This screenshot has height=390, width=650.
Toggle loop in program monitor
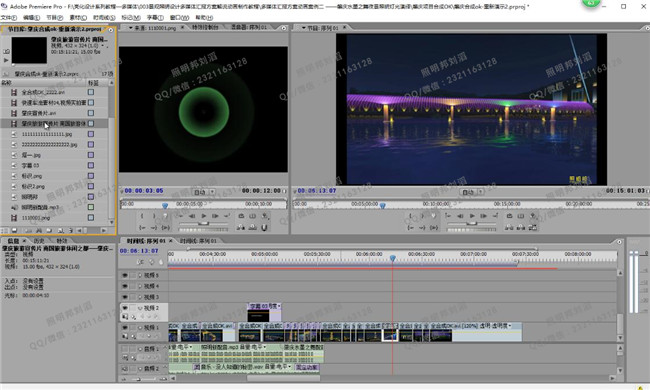pyautogui.click(x=509, y=216)
